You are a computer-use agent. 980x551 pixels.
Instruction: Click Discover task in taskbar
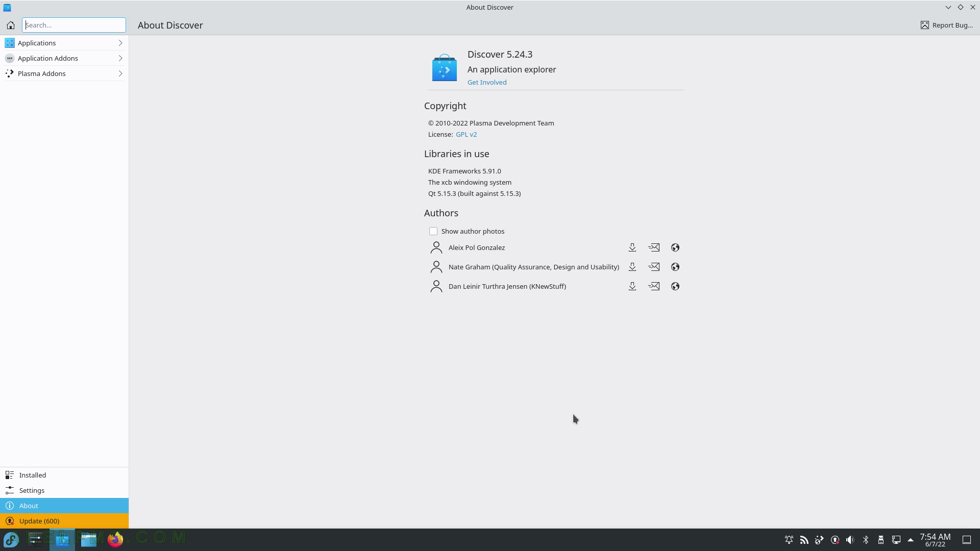click(x=62, y=540)
